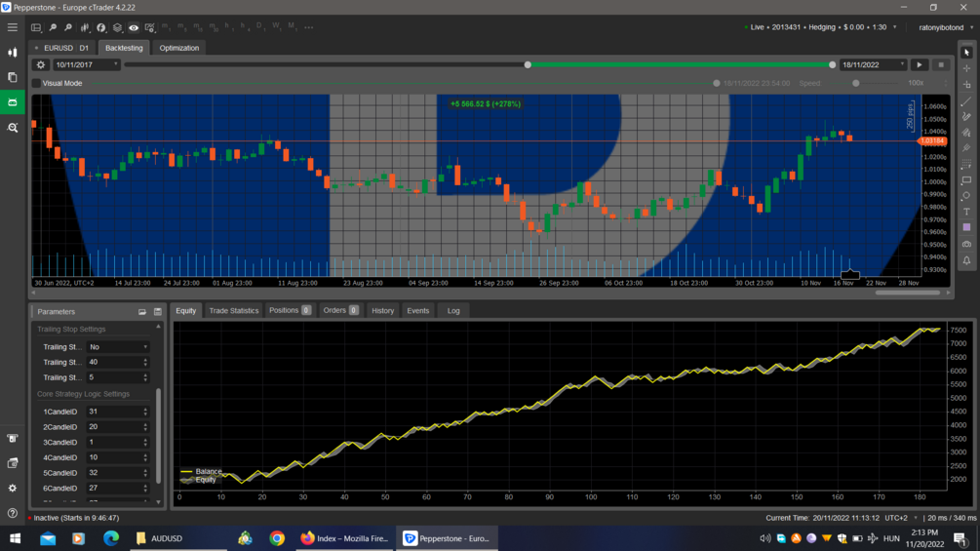980x551 pixels.
Task: Open the first Trailing Stop No dropdown
Action: pos(118,347)
